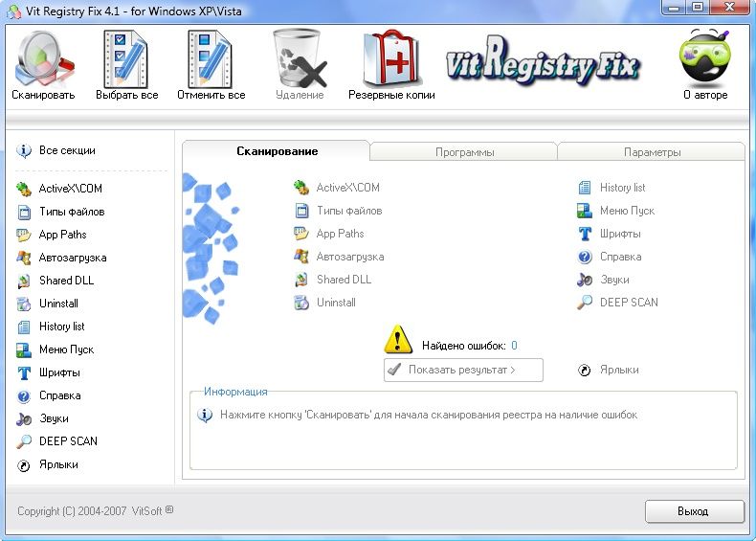This screenshot has height=541, width=756.
Task: Click the Звуки sidebar icon
Action: (x=24, y=418)
